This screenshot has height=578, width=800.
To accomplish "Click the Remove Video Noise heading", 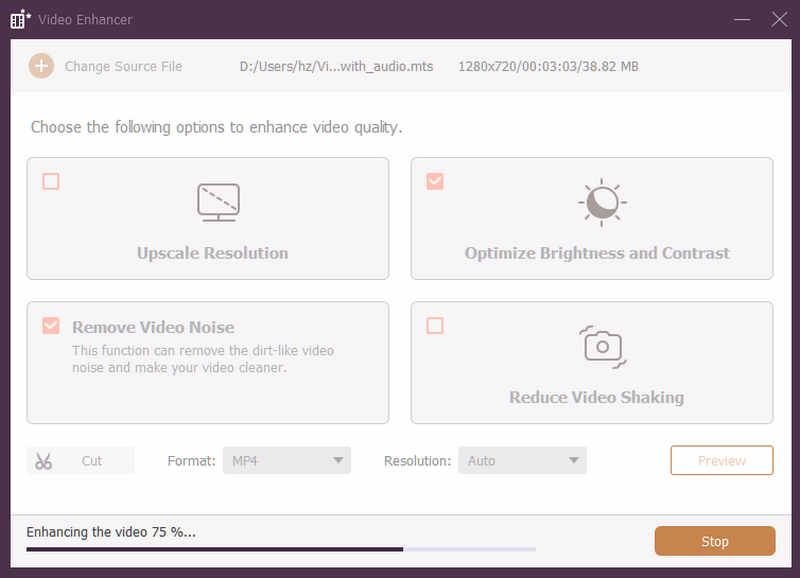I will click(153, 327).
